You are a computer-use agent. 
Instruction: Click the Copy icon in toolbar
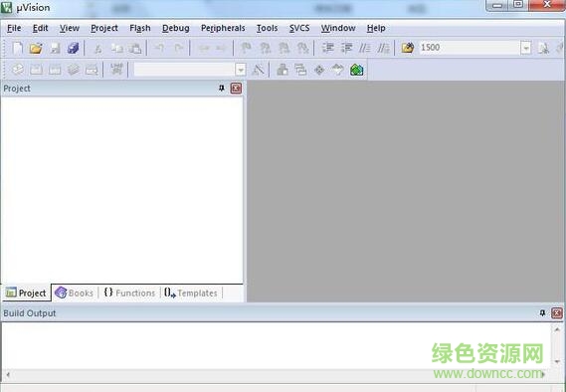click(x=116, y=48)
